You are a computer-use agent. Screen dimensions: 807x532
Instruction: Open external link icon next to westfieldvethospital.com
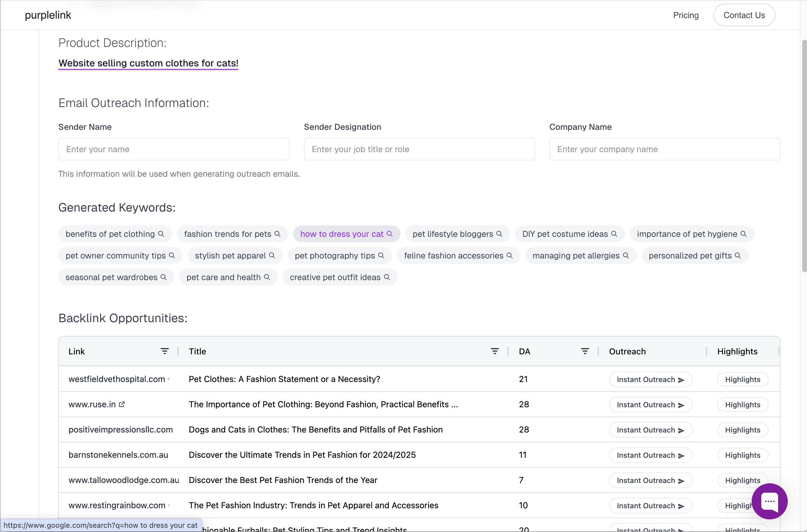(169, 379)
